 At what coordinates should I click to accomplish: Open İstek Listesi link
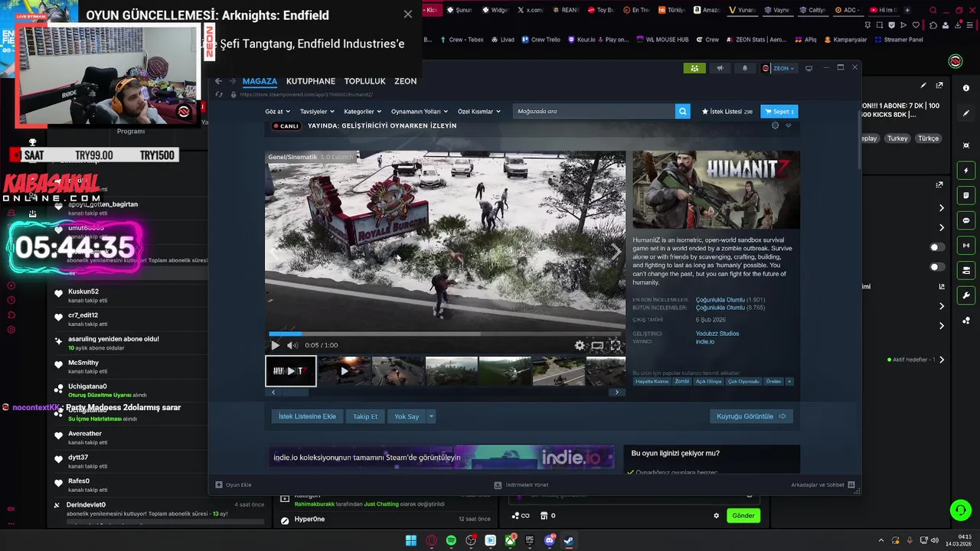[x=727, y=112]
